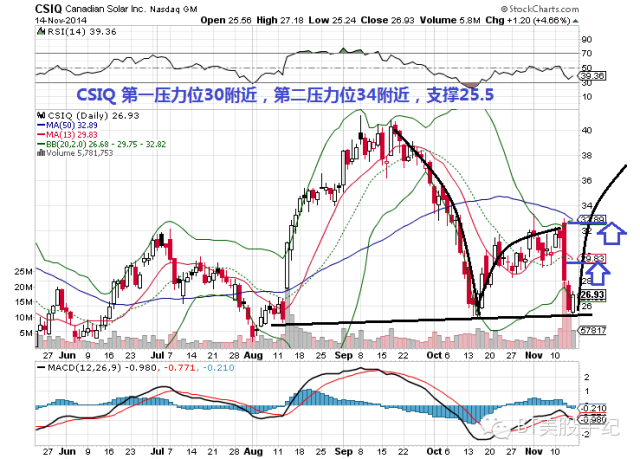Click the 32.89 MA(50) price tag
The height and width of the screenshot is (459, 640).
[592, 220]
